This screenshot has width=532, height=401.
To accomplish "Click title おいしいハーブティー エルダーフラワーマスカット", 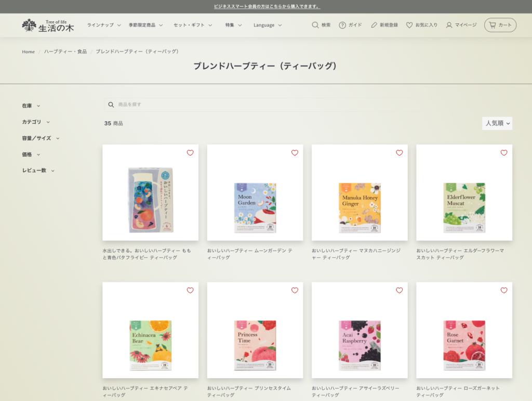I will coord(460,254).
